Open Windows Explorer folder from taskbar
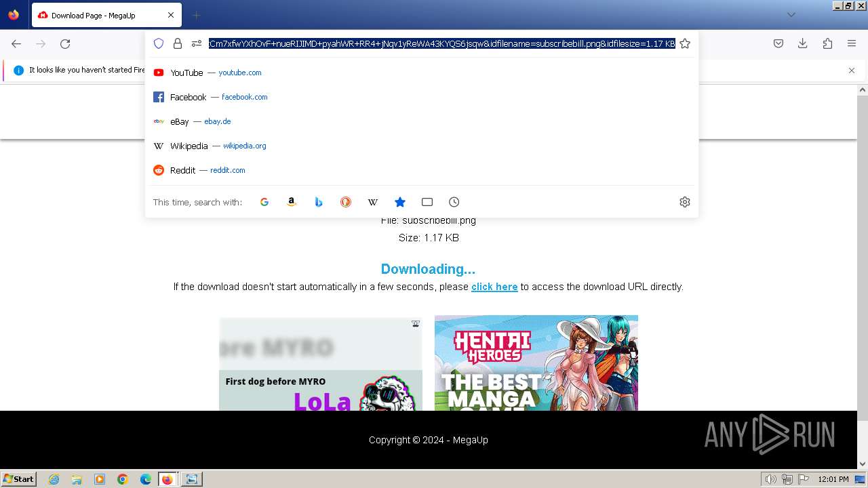Screen dimensions: 868x488 point(77,479)
